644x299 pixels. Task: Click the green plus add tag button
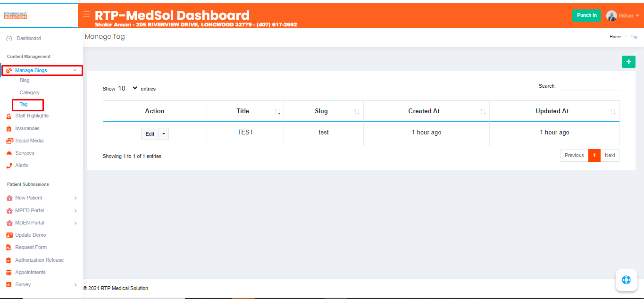pos(628,62)
